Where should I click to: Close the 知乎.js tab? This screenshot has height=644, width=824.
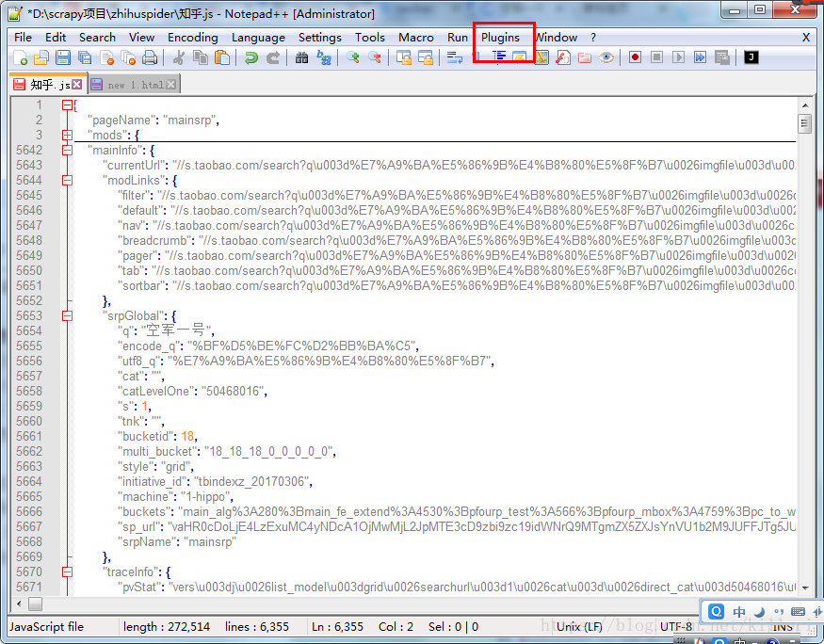77,84
